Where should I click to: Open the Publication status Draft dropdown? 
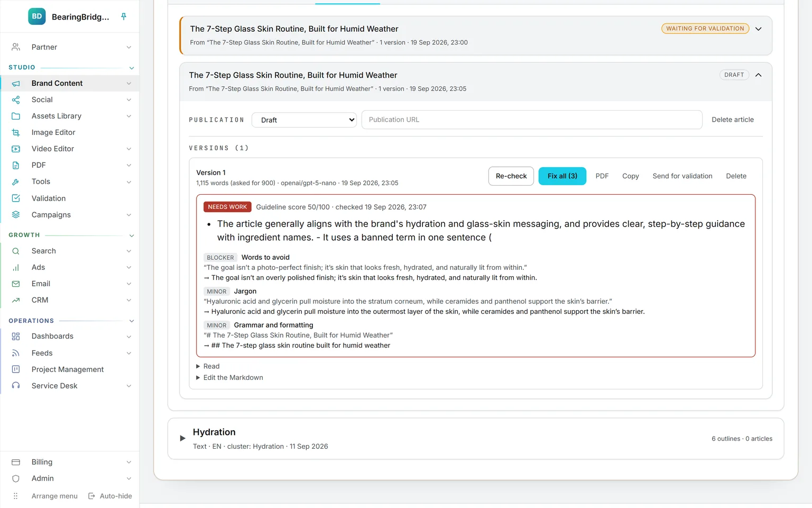pos(304,120)
